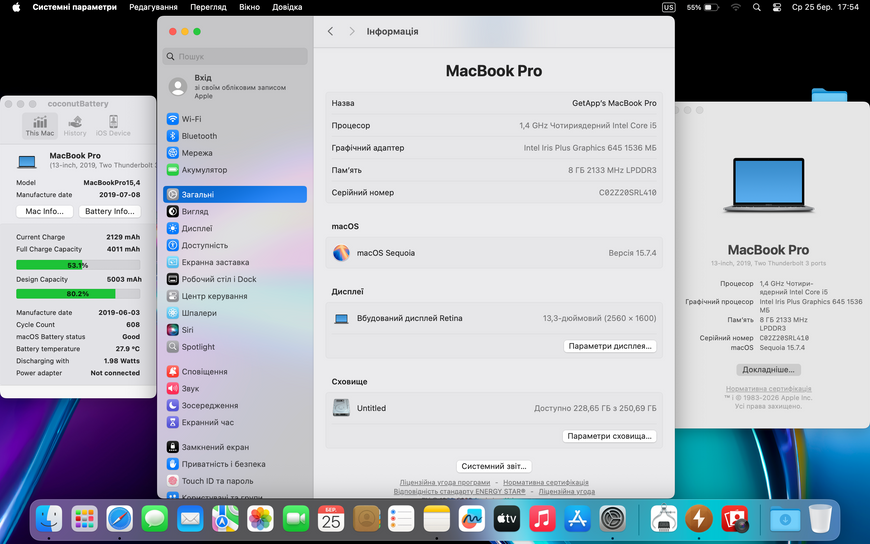Open Wi-Fi settings in sidebar

click(x=235, y=119)
